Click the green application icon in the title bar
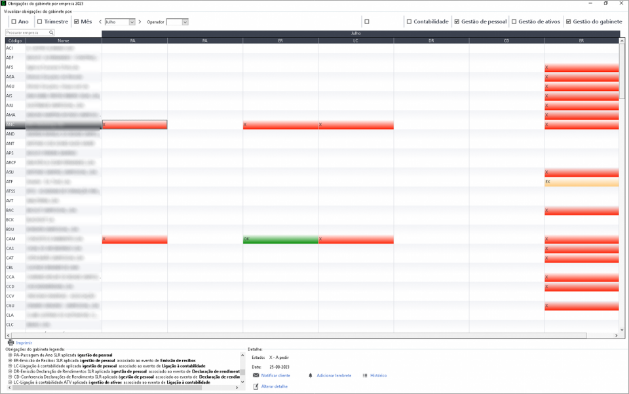The height and width of the screenshot is (394, 629). click(x=4, y=3)
